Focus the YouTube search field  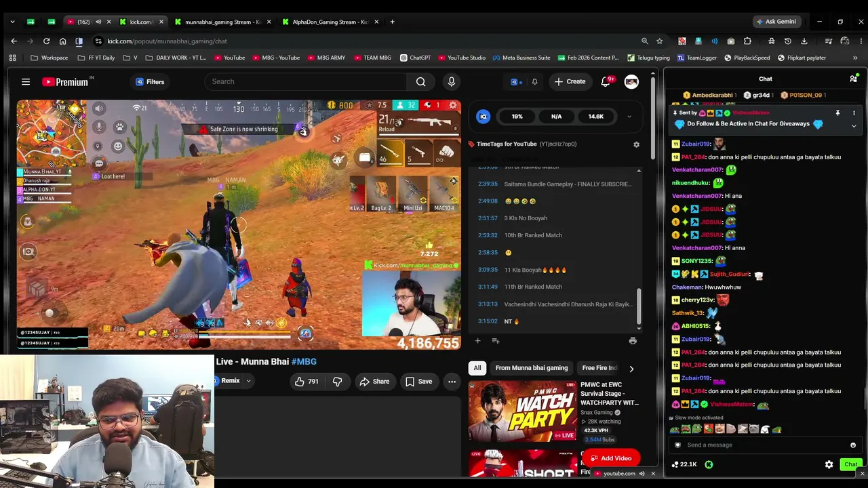pyautogui.click(x=306, y=82)
